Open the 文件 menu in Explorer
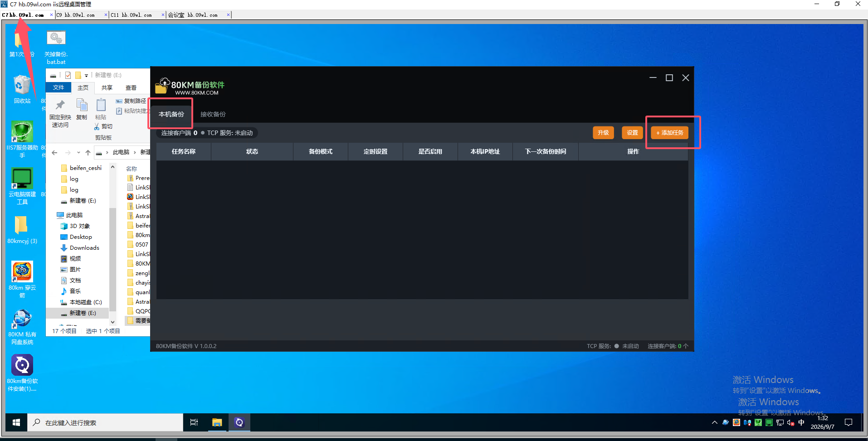 click(x=59, y=87)
